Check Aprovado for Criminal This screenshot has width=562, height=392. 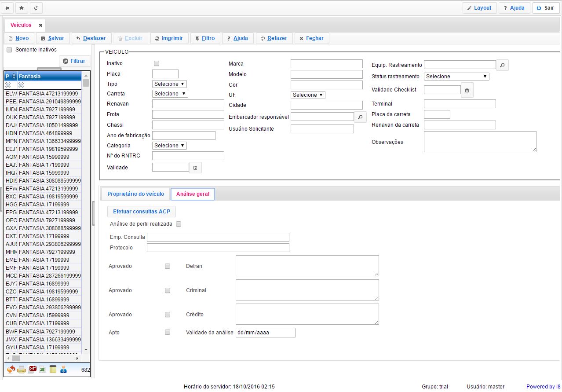point(168,290)
